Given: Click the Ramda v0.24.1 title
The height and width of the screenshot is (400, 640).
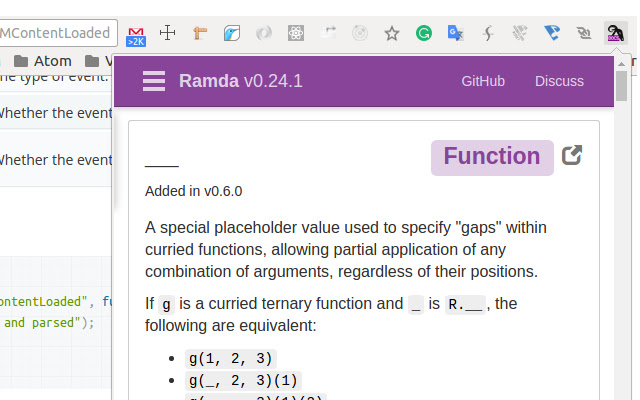Looking at the screenshot, I should (240, 81).
